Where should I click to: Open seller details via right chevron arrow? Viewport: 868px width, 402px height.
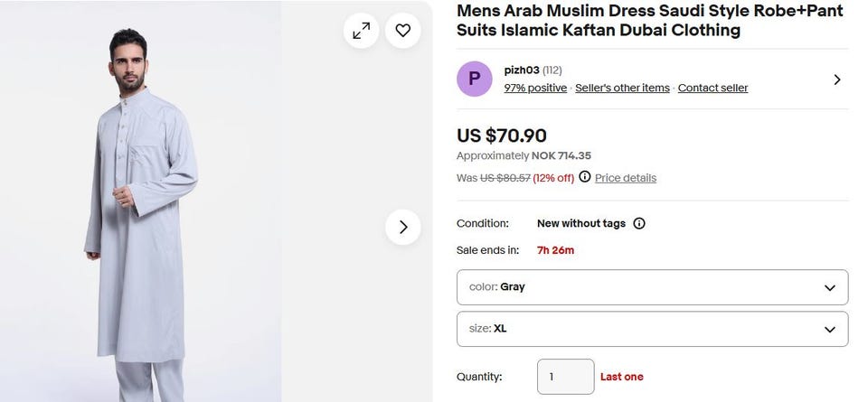[836, 79]
